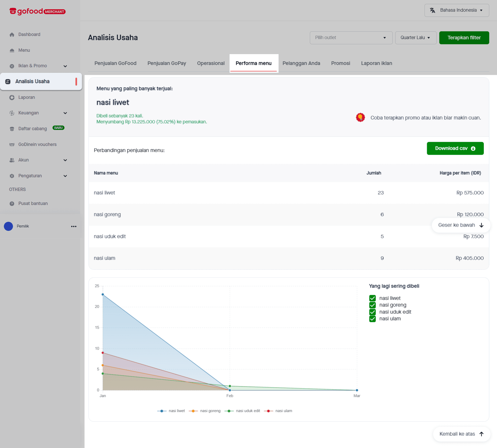Uncheck the nasi goreng checkbox
Viewport: 497px width, 448px height.
[x=372, y=305]
